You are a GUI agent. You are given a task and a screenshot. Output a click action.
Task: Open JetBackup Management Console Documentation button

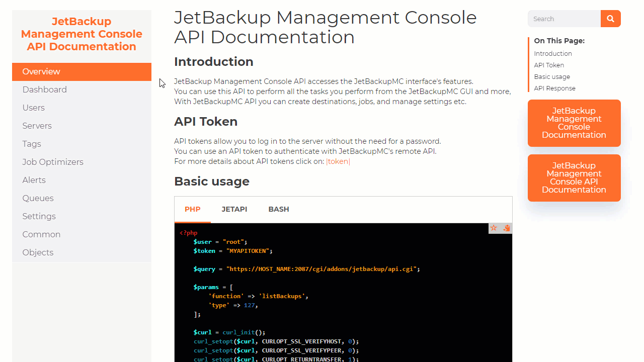coord(574,123)
